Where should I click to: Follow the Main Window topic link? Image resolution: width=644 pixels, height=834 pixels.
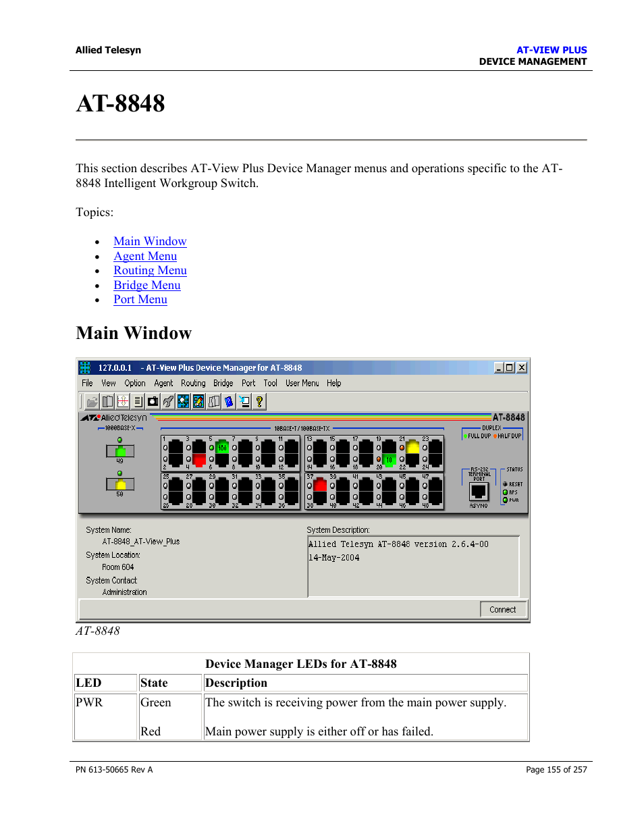(x=150, y=241)
